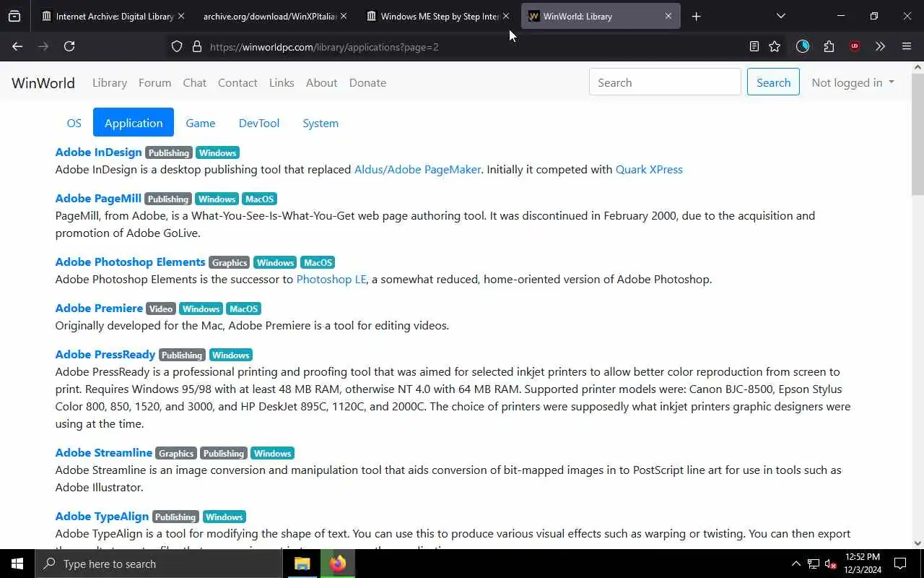
Task: Click the WinWorld site logo link
Action: (x=43, y=82)
